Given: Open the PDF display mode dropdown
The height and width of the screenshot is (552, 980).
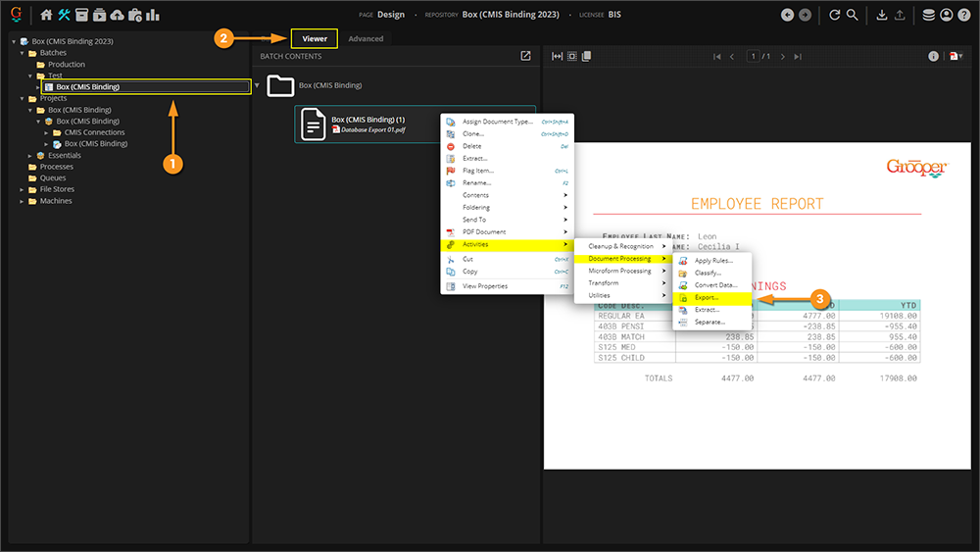Looking at the screenshot, I should point(955,57).
